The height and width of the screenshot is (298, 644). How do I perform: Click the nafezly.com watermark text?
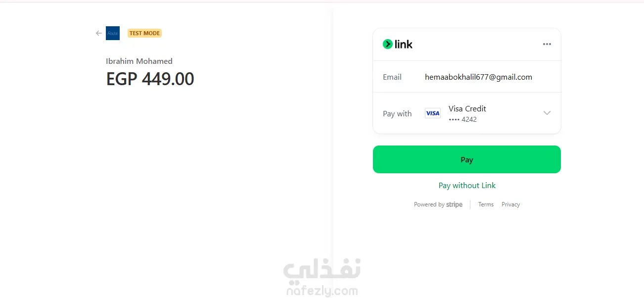click(x=322, y=291)
